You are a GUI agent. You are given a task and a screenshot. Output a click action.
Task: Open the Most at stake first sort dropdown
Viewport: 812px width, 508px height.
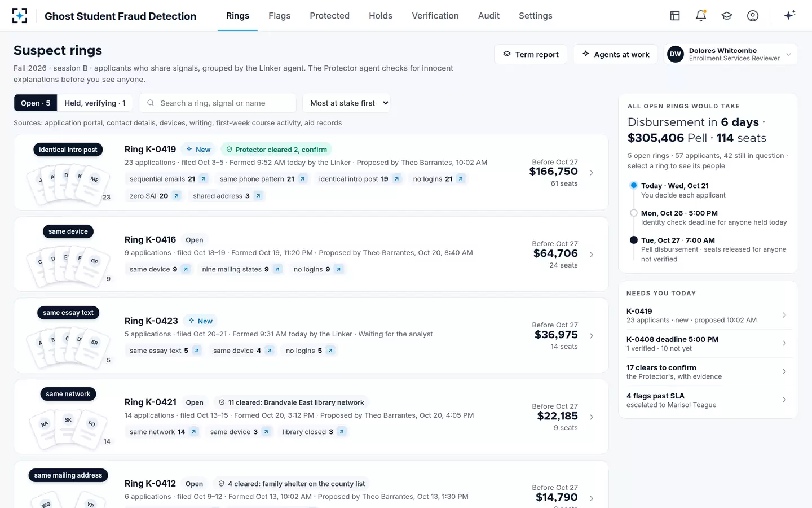[347, 103]
